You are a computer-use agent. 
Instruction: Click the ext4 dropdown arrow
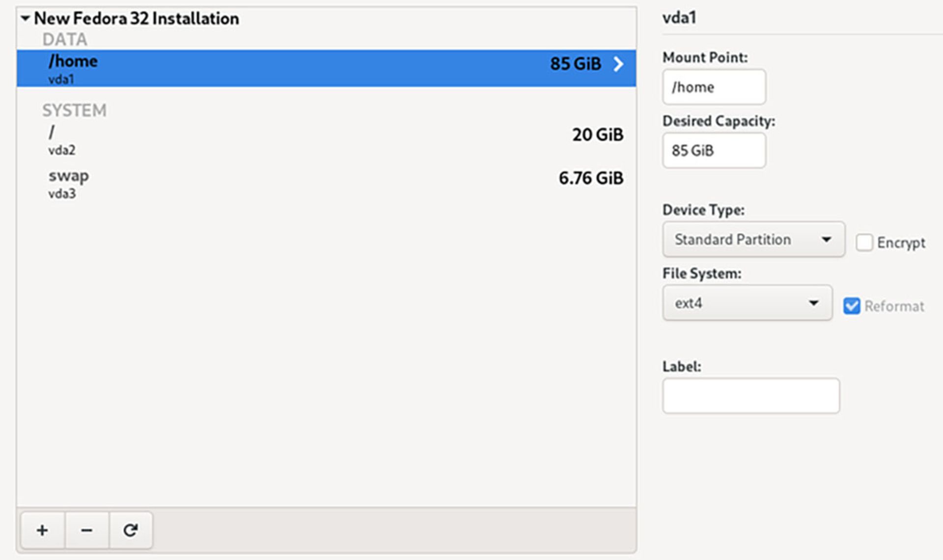[813, 303]
